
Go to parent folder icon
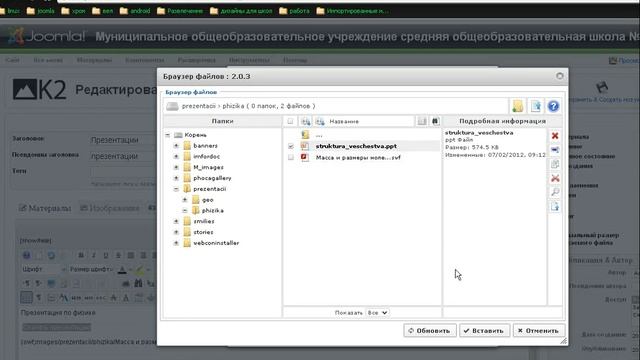305,135
